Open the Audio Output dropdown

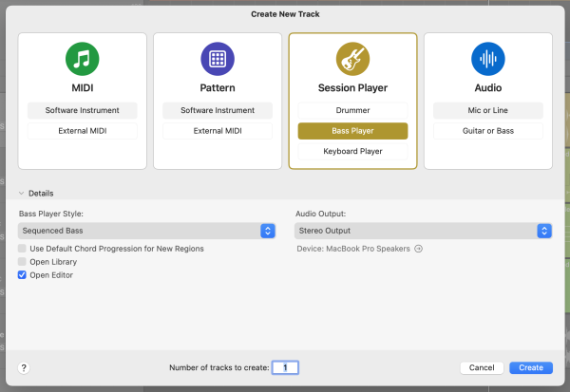(423, 231)
